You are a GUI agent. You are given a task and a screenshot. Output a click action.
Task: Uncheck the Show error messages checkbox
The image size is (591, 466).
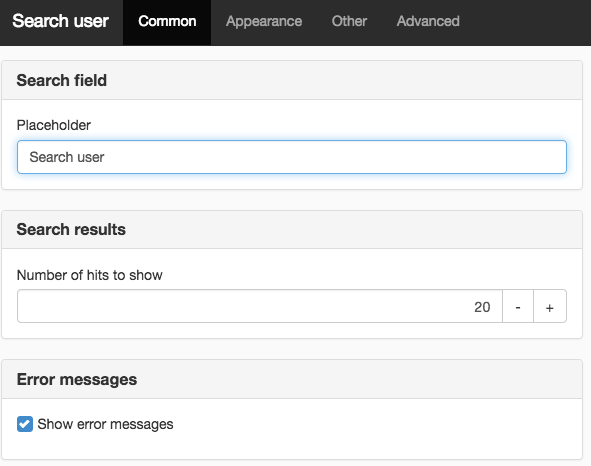(25, 424)
